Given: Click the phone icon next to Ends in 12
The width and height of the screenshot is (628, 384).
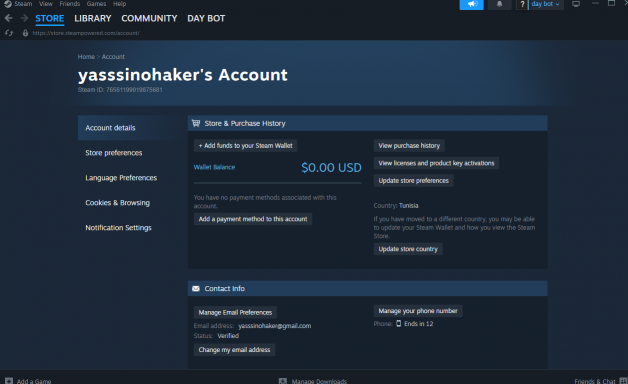Looking at the screenshot, I should pos(399,324).
